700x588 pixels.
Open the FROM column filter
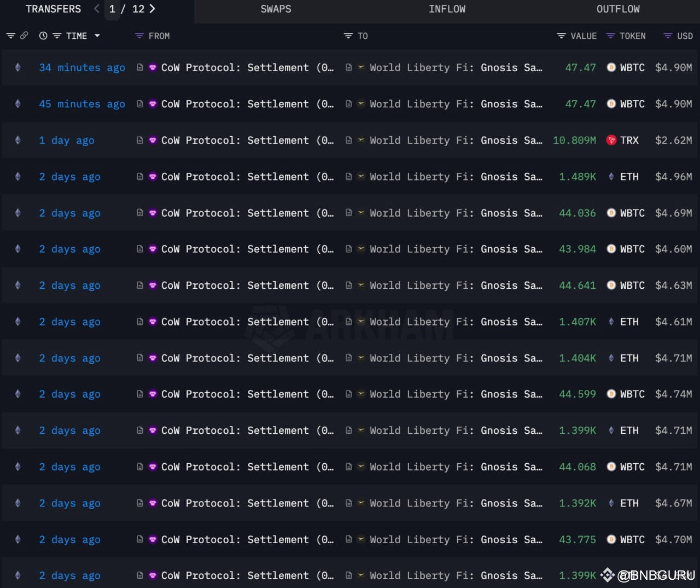[139, 36]
